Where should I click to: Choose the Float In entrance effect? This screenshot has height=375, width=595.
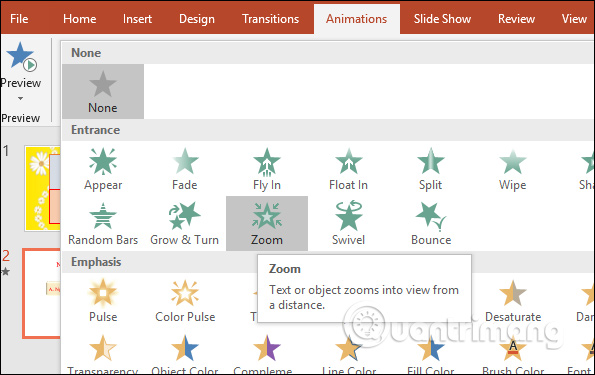348,169
